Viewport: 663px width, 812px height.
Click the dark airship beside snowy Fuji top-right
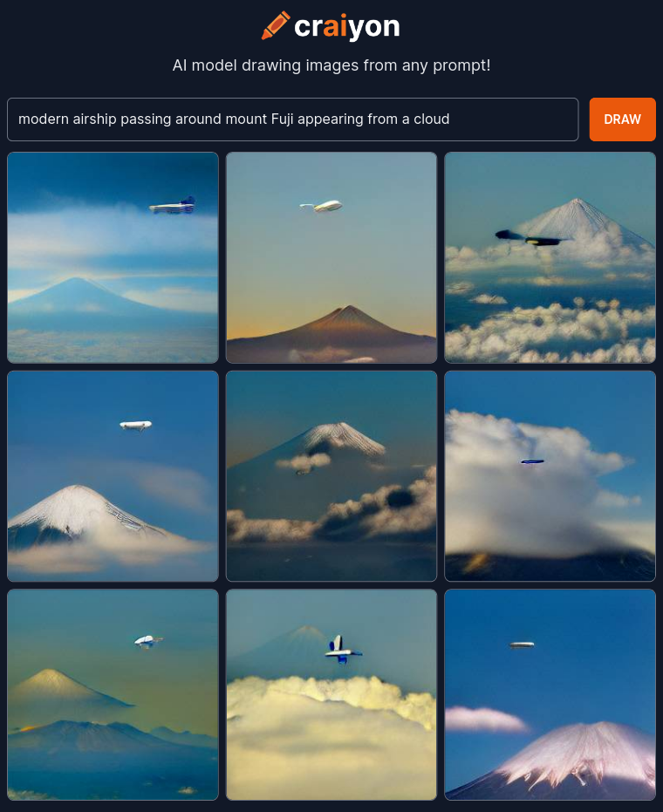pos(531,238)
